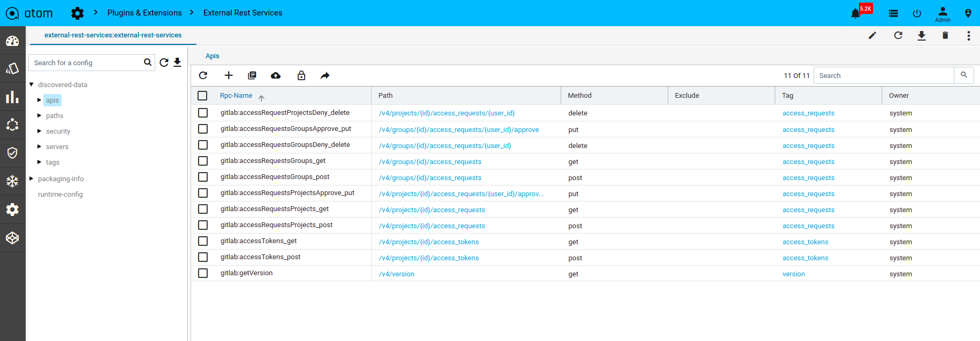Open the dashboard icon in the left sidebar

[12, 41]
